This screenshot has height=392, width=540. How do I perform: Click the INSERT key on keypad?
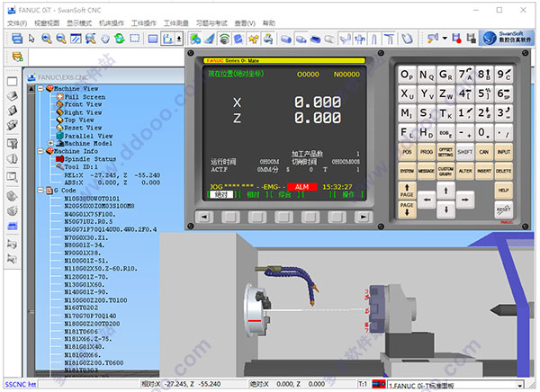pyautogui.click(x=484, y=171)
